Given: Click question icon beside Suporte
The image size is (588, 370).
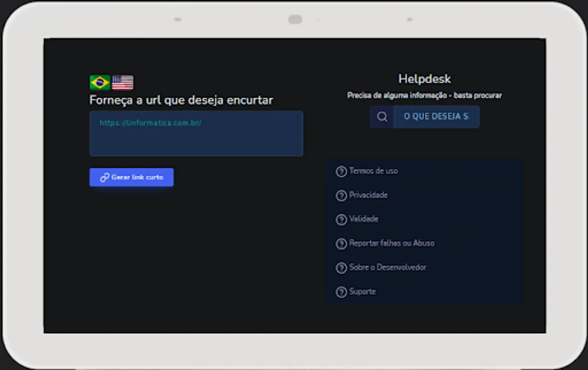Looking at the screenshot, I should pos(341,292).
